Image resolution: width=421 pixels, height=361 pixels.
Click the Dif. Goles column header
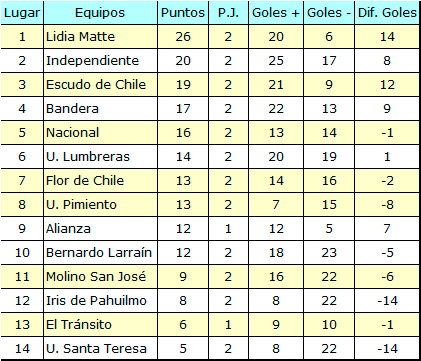[x=387, y=13]
